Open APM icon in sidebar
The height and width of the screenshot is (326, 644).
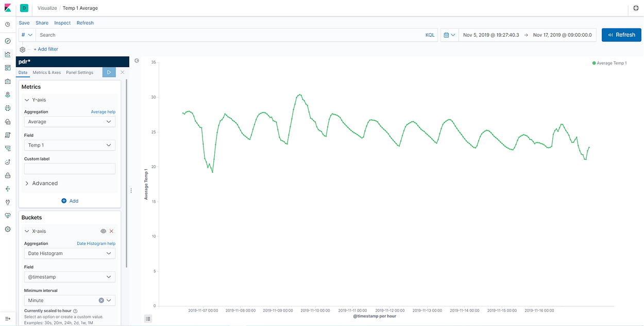[x=8, y=149]
